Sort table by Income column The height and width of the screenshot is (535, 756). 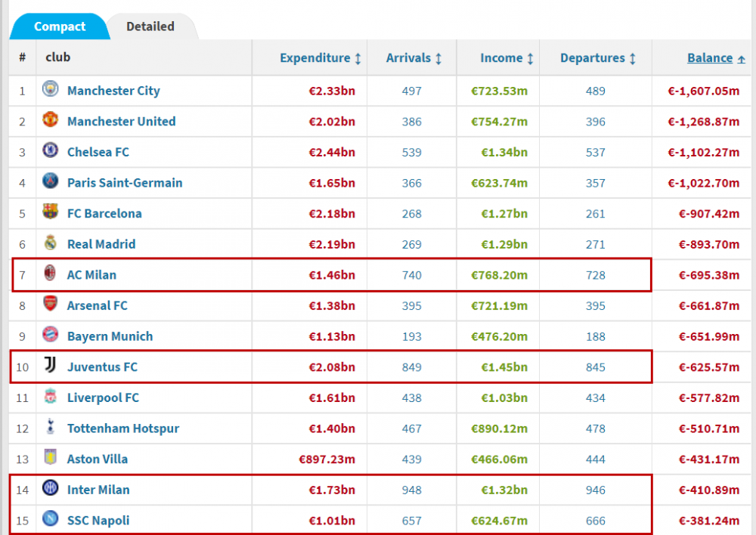tap(507, 58)
